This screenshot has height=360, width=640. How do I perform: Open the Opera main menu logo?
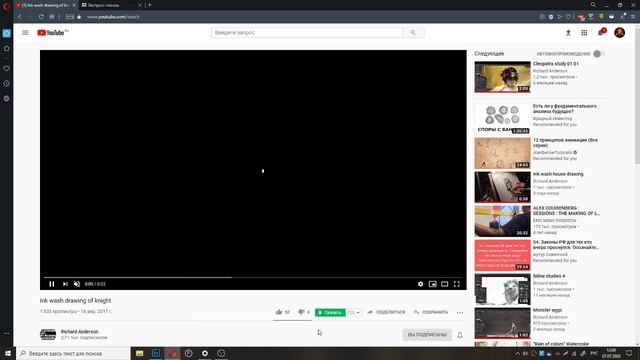[6, 6]
